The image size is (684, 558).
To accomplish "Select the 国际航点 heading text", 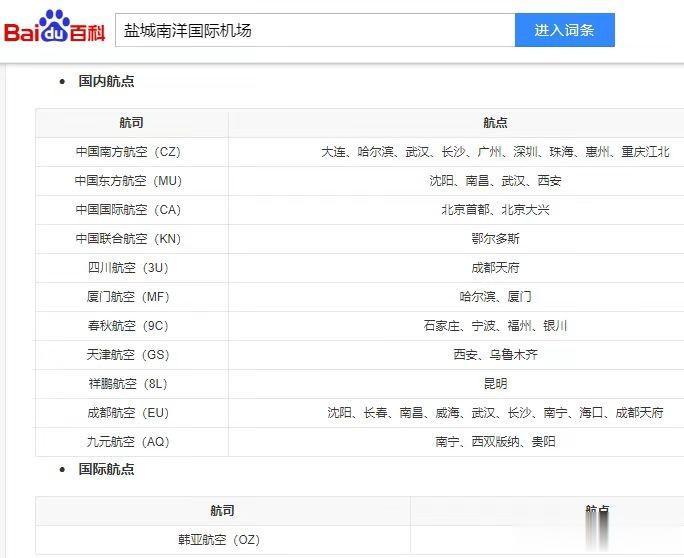I will click(x=106, y=469).
